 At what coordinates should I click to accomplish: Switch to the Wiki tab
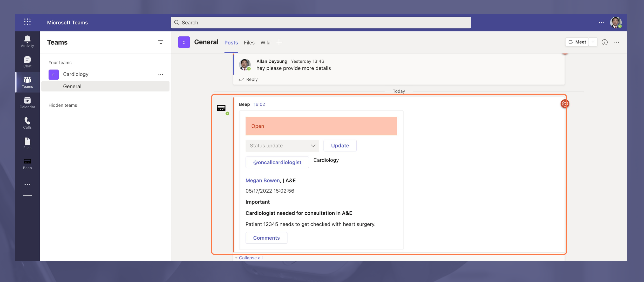265,43
